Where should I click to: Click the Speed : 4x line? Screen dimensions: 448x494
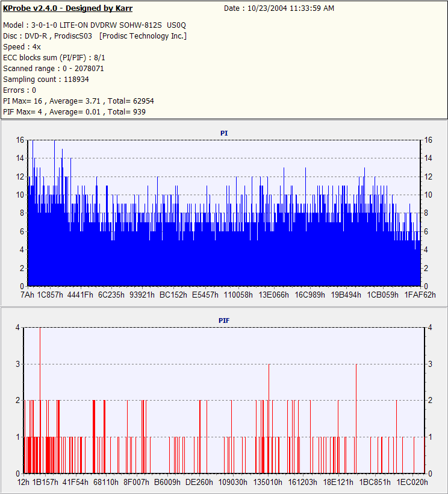[x=22, y=47]
